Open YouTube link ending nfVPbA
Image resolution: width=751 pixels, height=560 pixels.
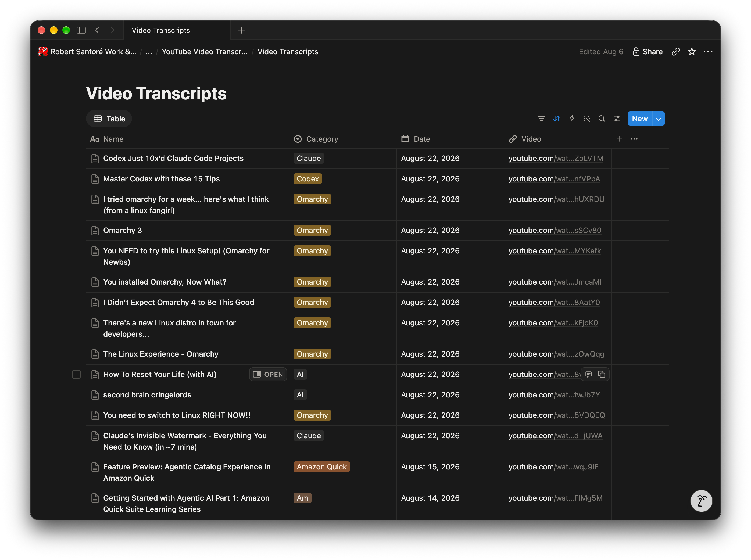tap(554, 179)
